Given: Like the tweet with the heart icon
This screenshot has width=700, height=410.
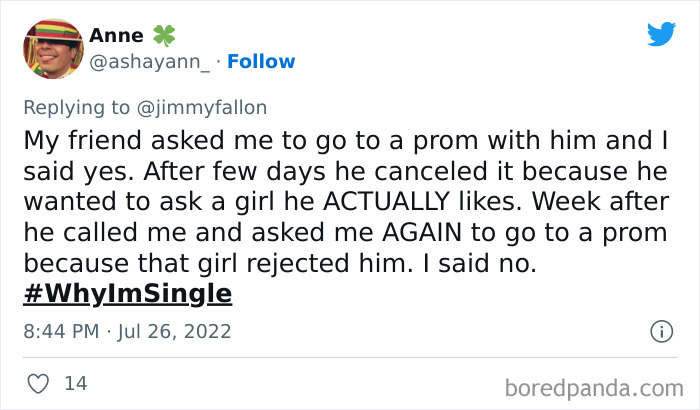Looking at the screenshot, I should click(x=37, y=383).
